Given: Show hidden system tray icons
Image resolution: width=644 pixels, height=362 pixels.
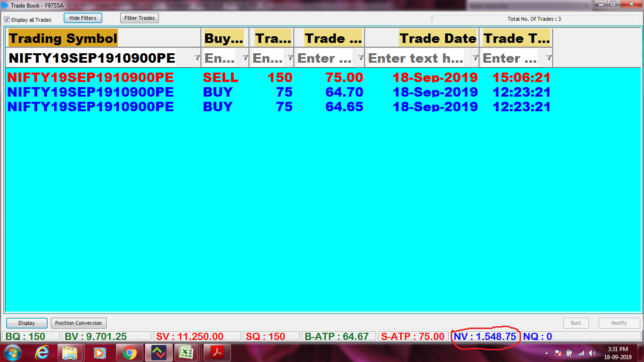Looking at the screenshot, I should (547, 353).
